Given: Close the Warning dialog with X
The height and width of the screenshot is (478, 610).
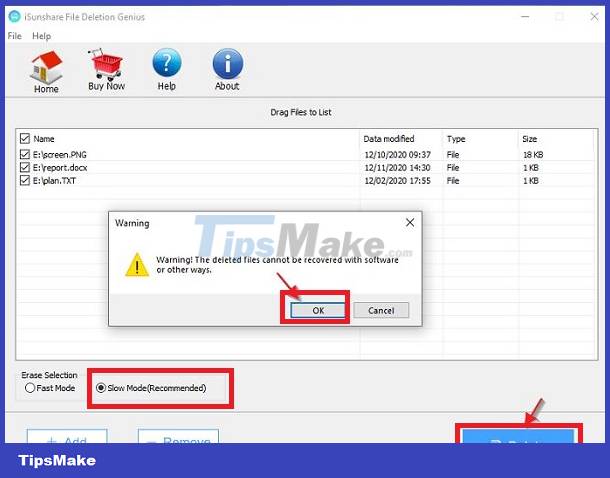Looking at the screenshot, I should [410, 222].
